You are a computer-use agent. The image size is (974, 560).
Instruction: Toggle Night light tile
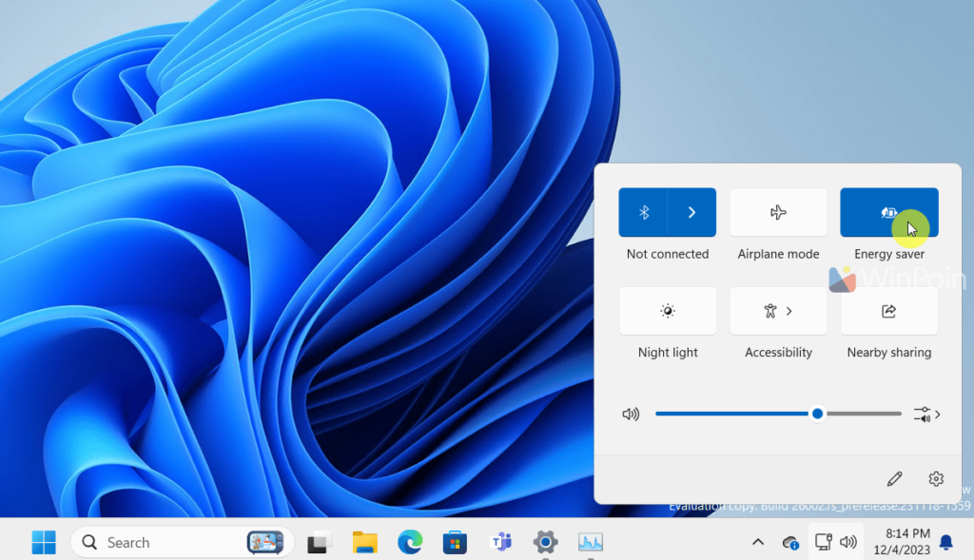click(668, 311)
